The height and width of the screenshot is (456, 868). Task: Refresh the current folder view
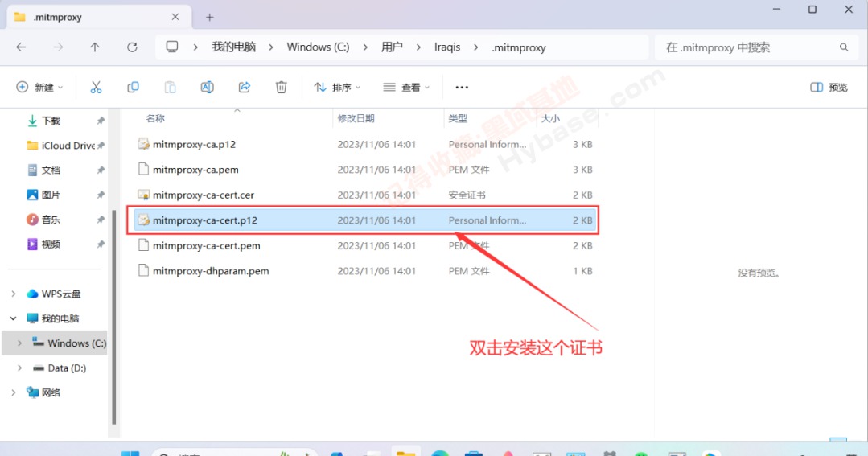(x=132, y=47)
